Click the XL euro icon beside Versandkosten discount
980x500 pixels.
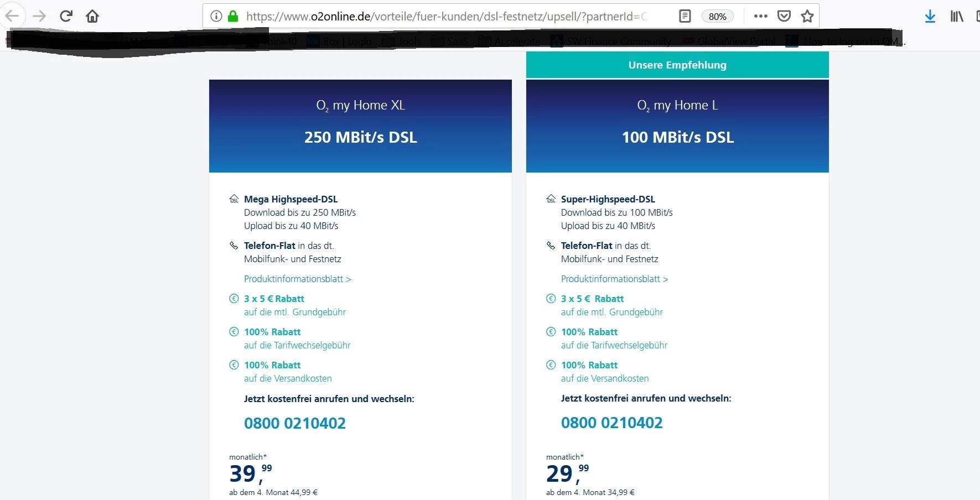coord(234,365)
